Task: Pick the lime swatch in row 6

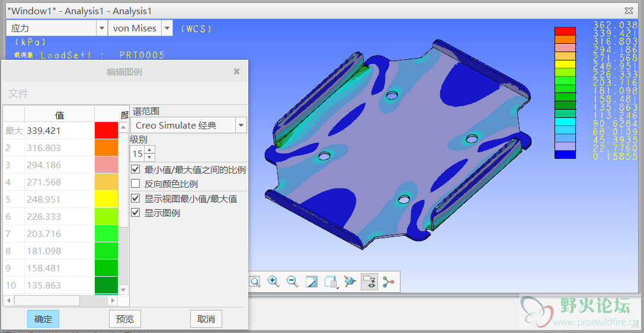Action: (107, 216)
